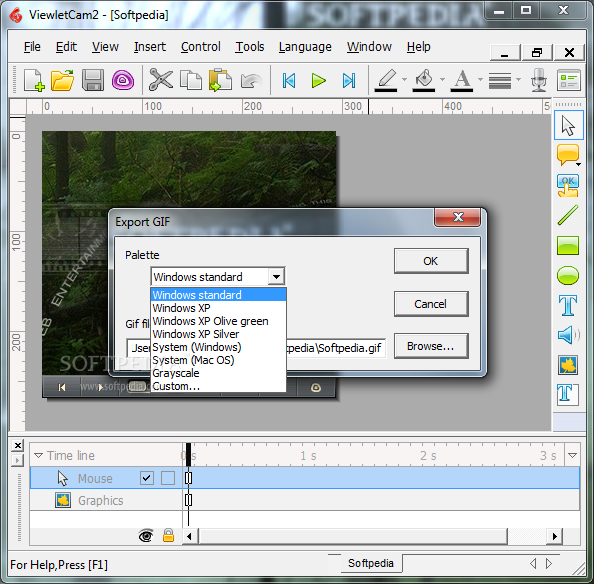594x584 pixels.
Task: Jump to the previous slide with the blue arrow
Action: click(x=289, y=80)
